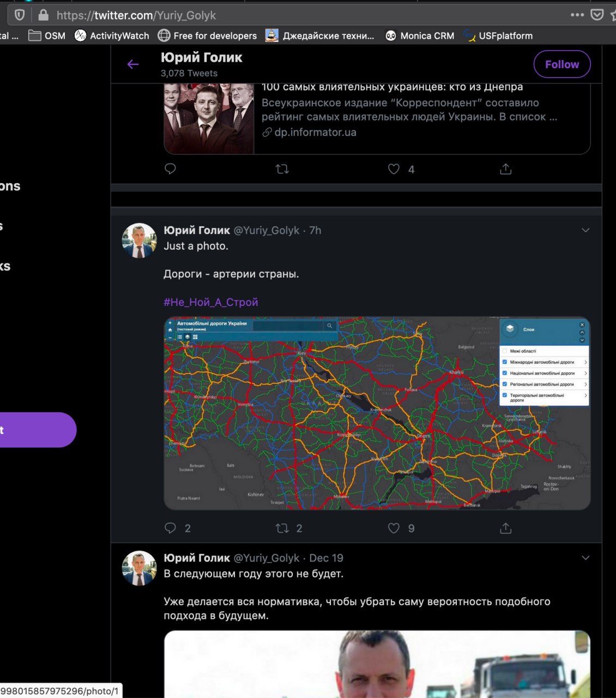This screenshot has width=616, height=698.
Task: Reply to the tweet with 2 replies
Action: (170, 528)
